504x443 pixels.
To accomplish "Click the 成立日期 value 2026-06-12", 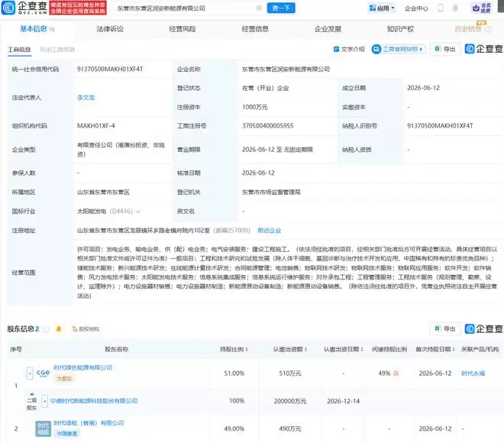I will pyautogui.click(x=423, y=88).
